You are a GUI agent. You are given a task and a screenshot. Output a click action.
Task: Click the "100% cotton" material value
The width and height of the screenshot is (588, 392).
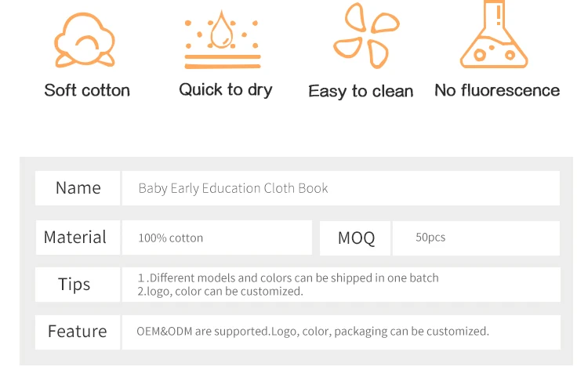(170, 238)
